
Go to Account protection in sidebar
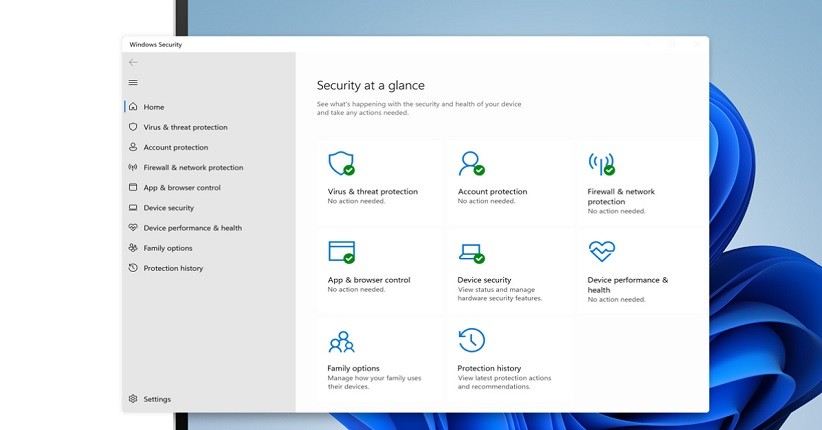tap(175, 147)
